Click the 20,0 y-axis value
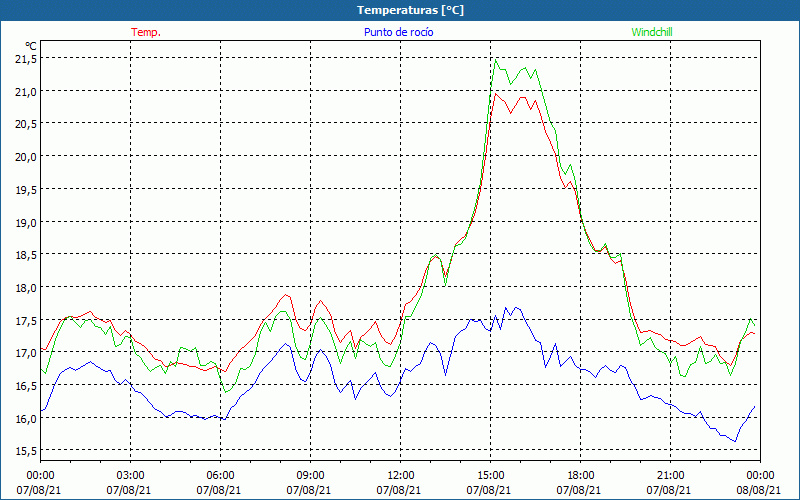 [x=26, y=157]
